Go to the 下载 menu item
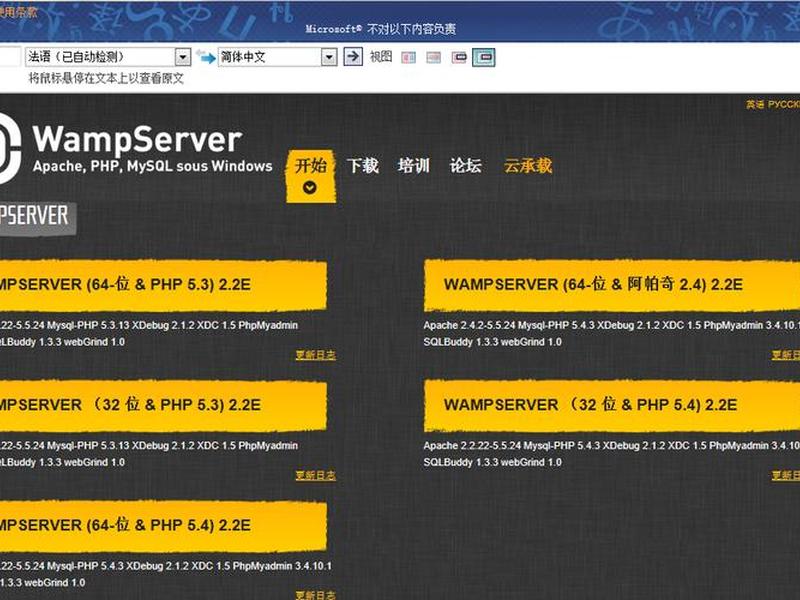Viewport: 800px width, 600px height. pos(363,165)
